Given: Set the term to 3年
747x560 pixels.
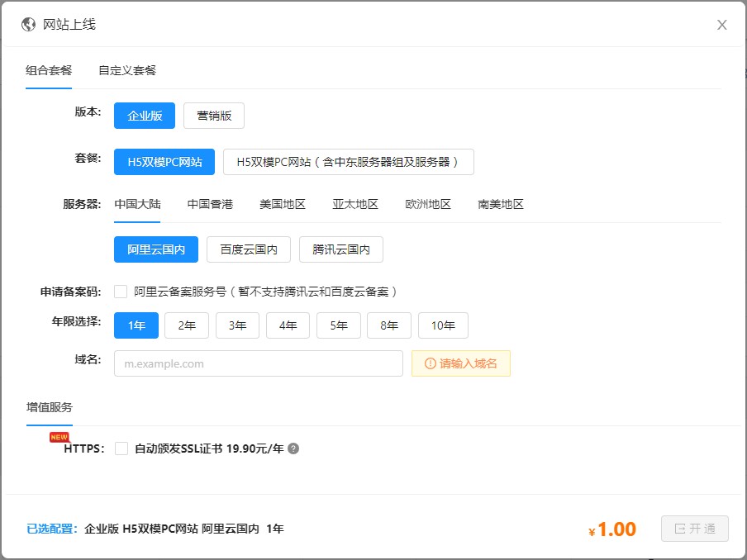Looking at the screenshot, I should point(237,325).
